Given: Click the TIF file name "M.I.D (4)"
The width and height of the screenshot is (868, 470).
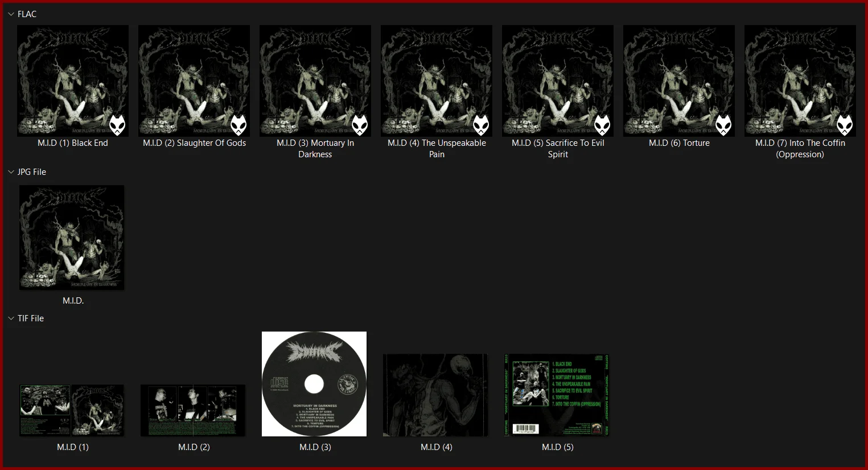Looking at the screenshot, I should point(437,447).
